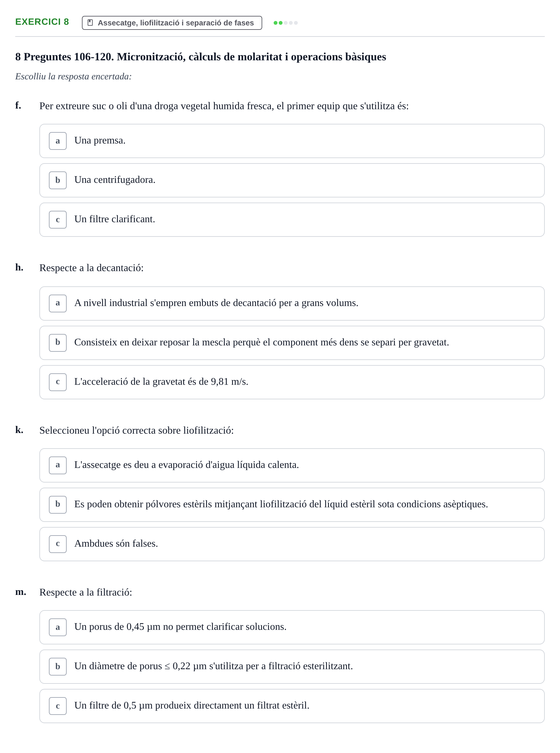Viewport: 560px width, 753px height.
Task: Choose the decantació answer about reposar la mescla
Action: [292, 343]
